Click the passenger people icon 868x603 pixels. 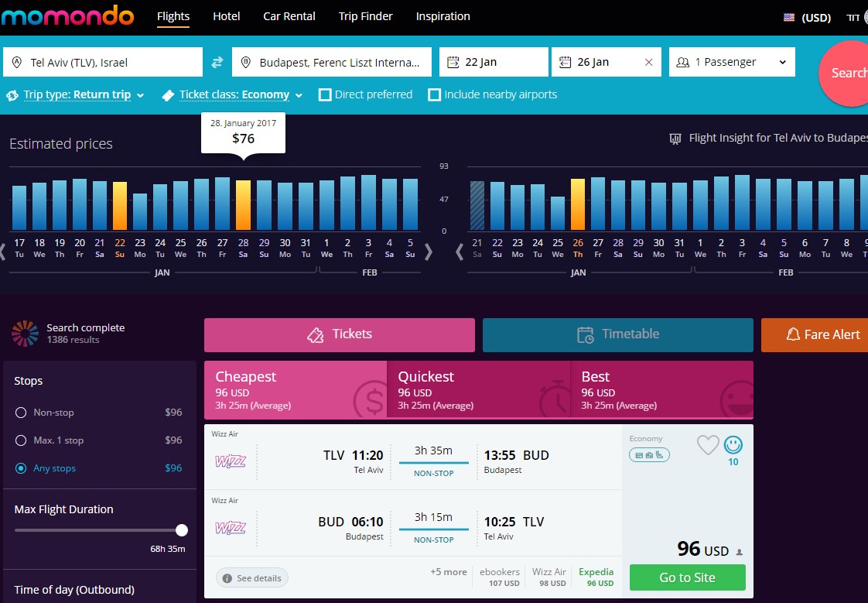(x=683, y=62)
